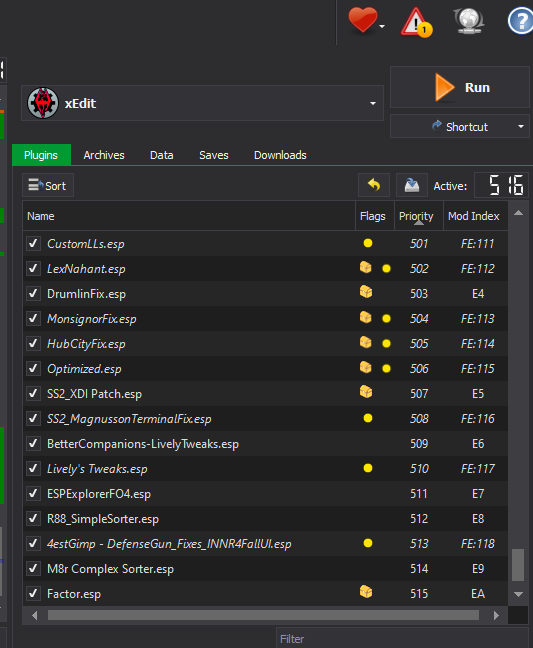Click the globe update icon
The image size is (533, 648).
[469, 21]
